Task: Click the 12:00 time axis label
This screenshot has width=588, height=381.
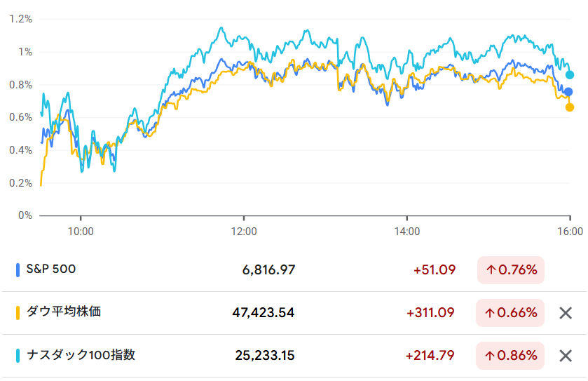Action: [243, 230]
